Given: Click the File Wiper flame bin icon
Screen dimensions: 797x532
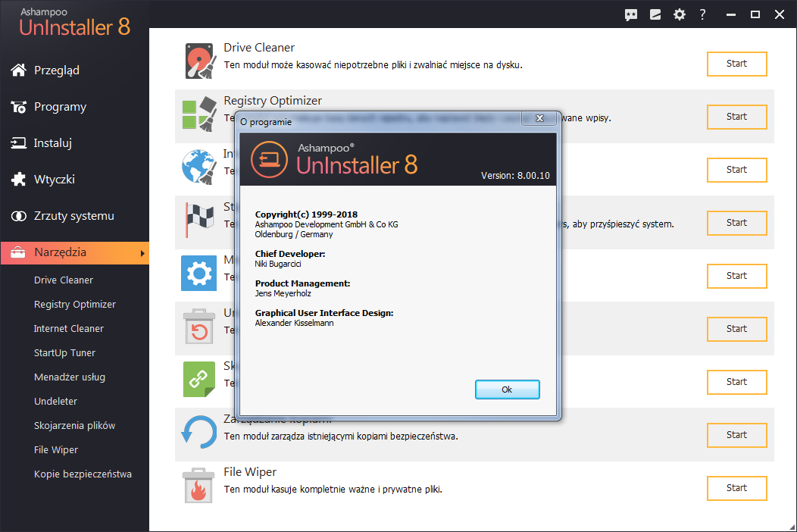Looking at the screenshot, I should click(x=198, y=485).
